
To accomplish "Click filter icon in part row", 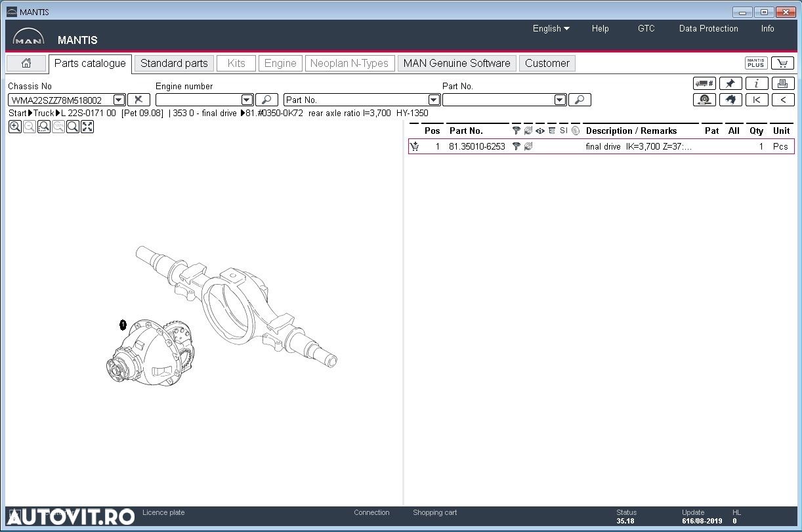I will tap(517, 146).
